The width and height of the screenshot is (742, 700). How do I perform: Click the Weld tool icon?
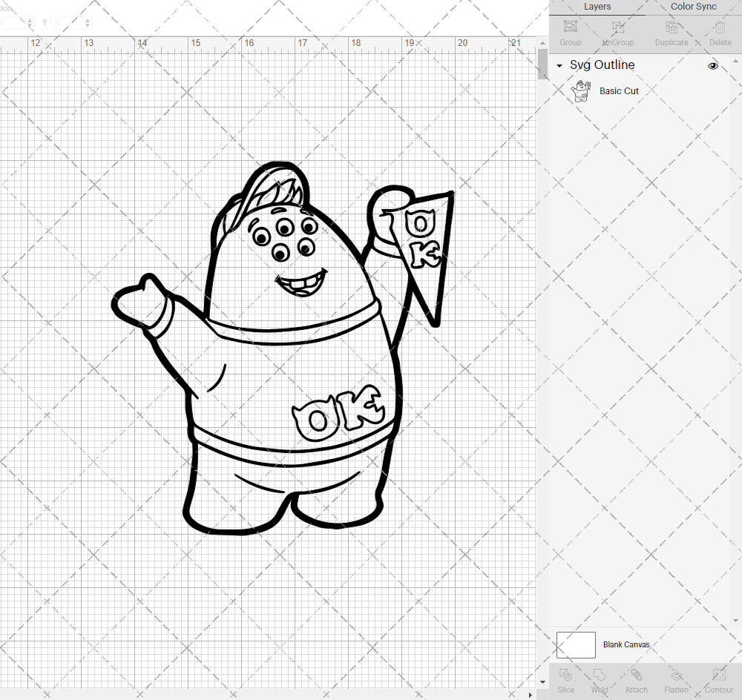[600, 675]
